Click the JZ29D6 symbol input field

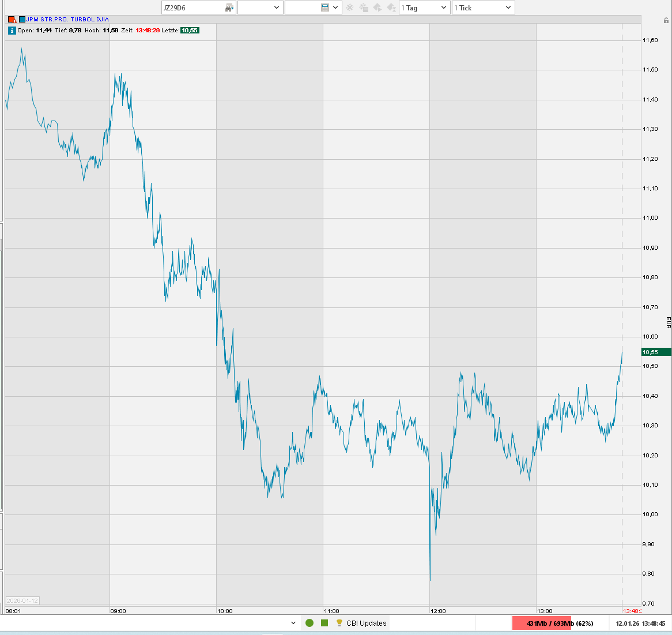pyautogui.click(x=193, y=7)
